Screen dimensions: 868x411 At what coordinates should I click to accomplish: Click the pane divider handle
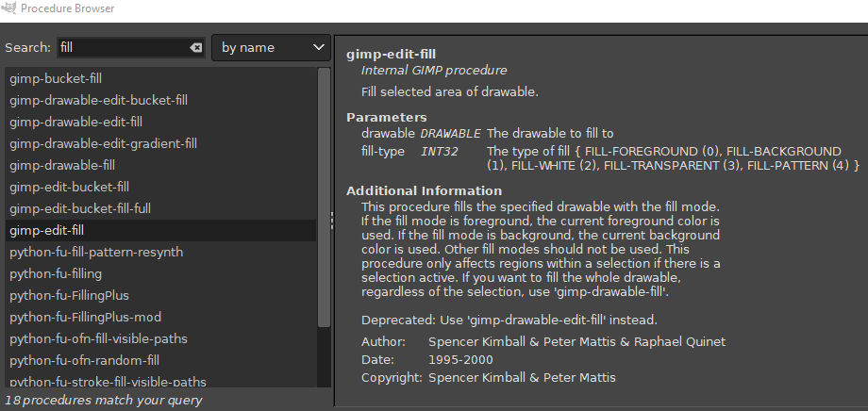click(x=331, y=220)
